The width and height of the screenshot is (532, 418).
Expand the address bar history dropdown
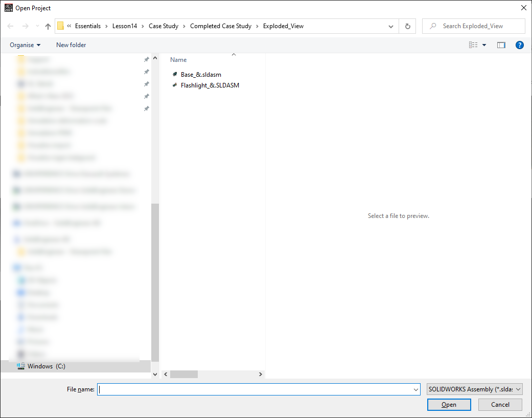click(x=391, y=26)
